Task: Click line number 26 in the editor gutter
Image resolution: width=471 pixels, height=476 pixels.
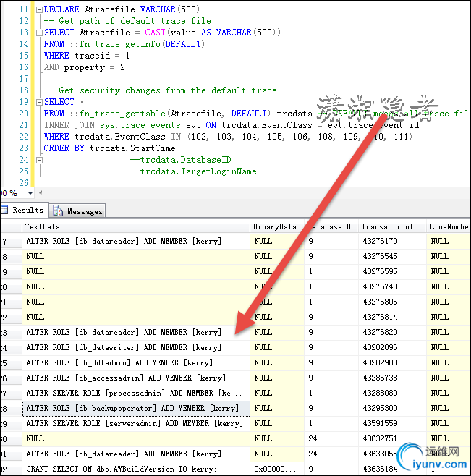Action: pos(24,183)
